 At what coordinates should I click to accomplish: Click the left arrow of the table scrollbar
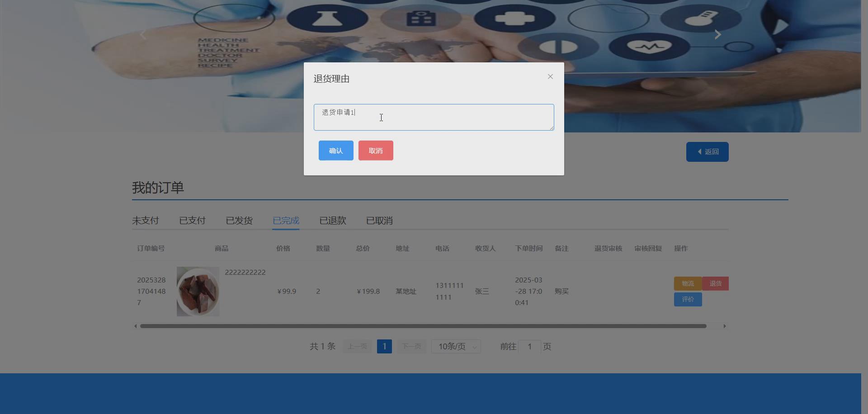click(x=135, y=325)
